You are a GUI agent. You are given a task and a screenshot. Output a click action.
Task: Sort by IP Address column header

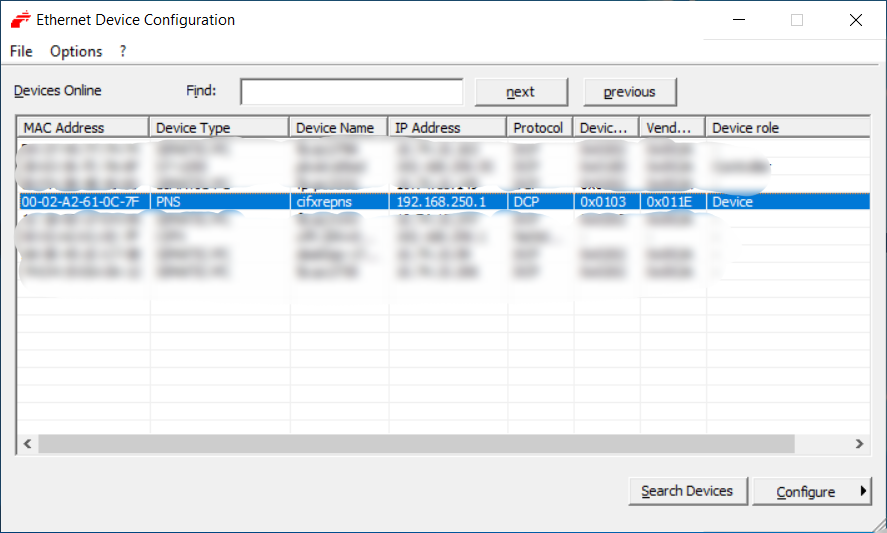coord(446,128)
